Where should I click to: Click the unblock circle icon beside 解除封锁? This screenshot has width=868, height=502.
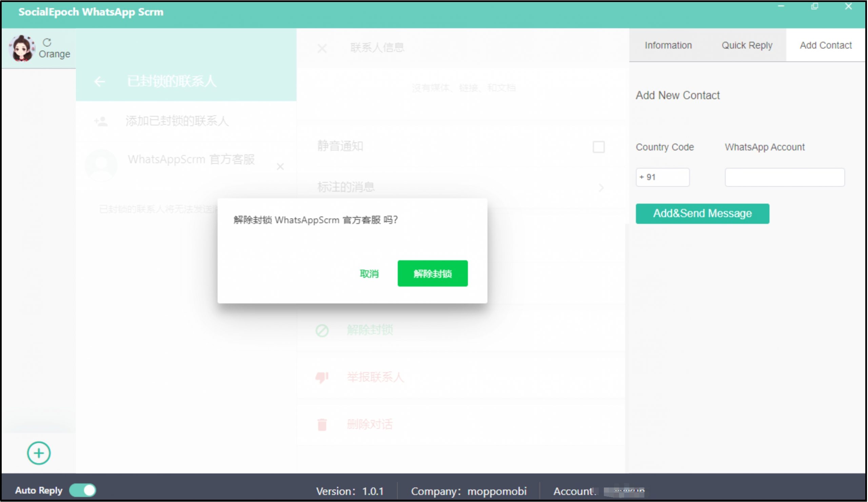coord(322,331)
